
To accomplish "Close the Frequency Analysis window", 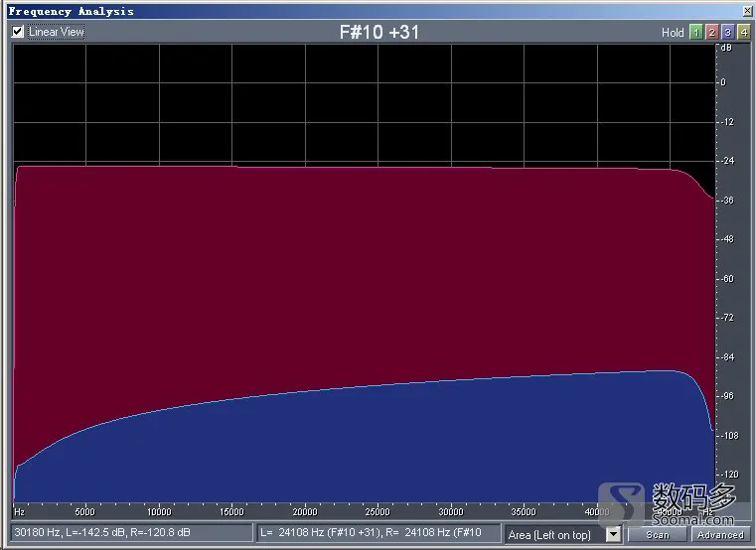I will [747, 11].
